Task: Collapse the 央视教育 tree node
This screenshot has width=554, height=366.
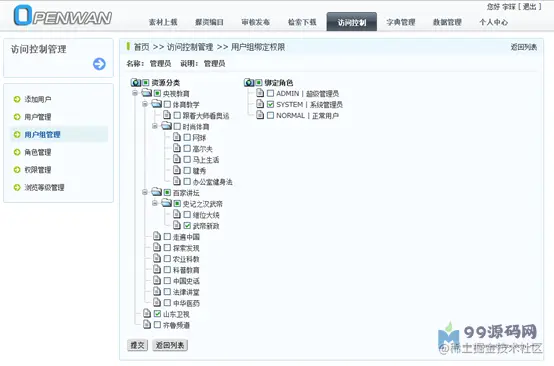Action: pyautogui.click(x=135, y=93)
